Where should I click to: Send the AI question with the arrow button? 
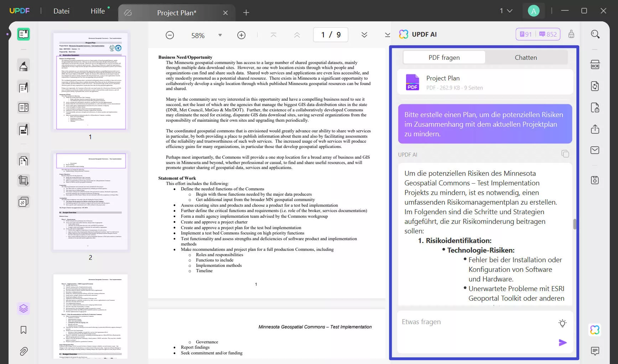click(562, 343)
